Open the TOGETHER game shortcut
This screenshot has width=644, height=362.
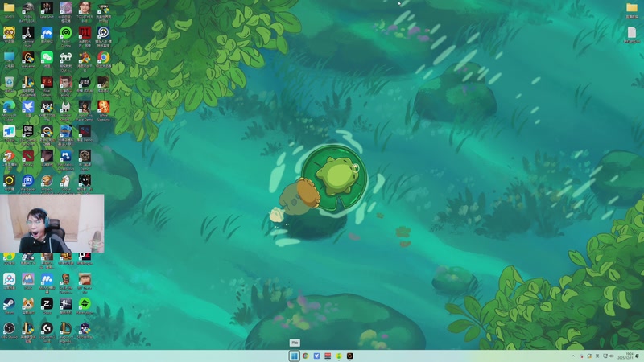point(85,8)
